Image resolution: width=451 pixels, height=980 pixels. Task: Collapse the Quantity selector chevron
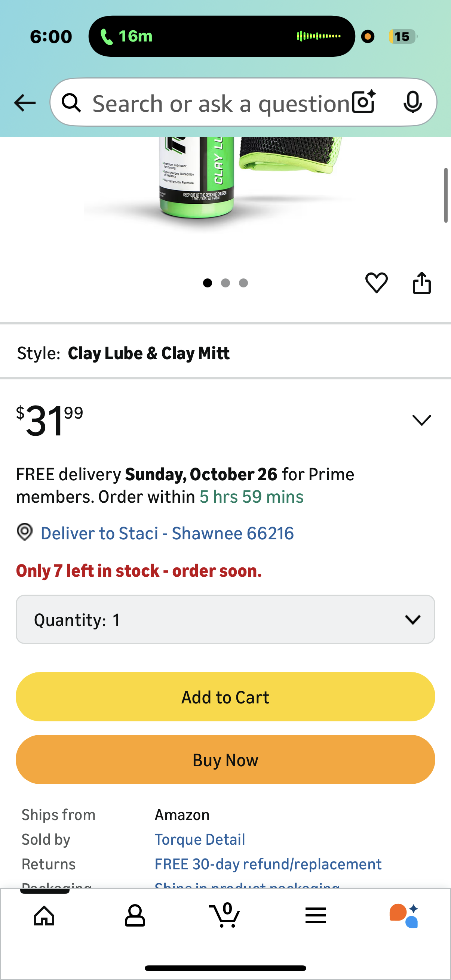tap(413, 619)
